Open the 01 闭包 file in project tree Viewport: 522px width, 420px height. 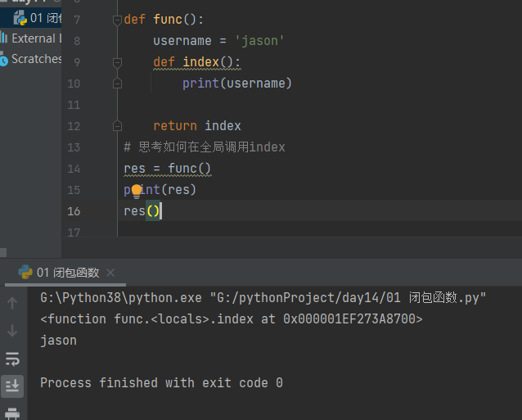pyautogui.click(x=46, y=18)
